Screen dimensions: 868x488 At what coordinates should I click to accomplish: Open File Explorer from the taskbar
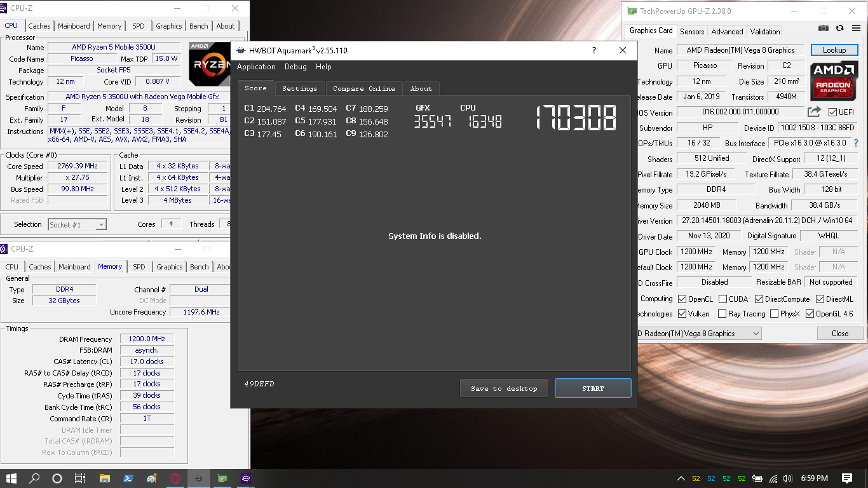[x=104, y=478]
